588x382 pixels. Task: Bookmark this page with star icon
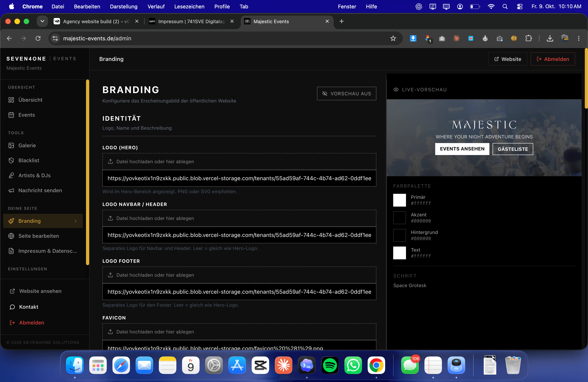pos(393,39)
